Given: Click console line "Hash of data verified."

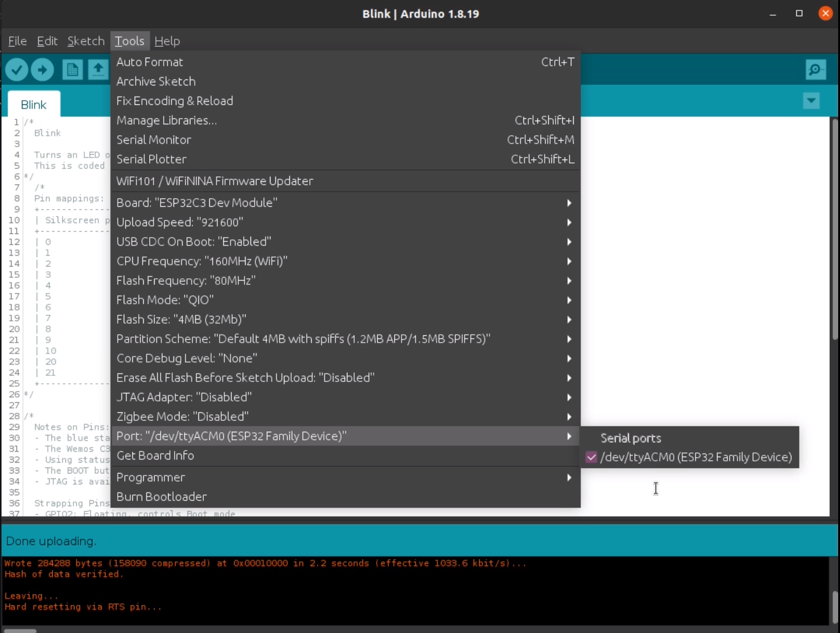Looking at the screenshot, I should point(64,574).
